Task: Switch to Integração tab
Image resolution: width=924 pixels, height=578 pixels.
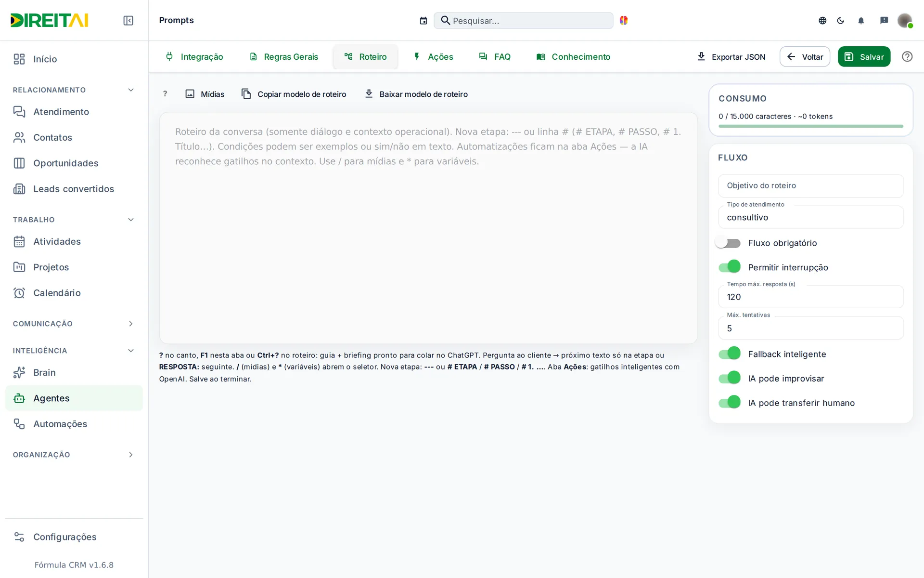Action: click(x=194, y=57)
